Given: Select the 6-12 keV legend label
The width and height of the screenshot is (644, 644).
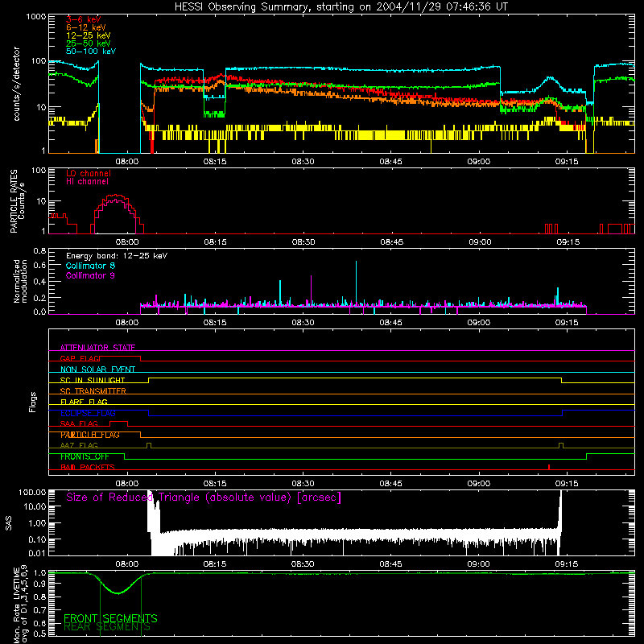Looking at the screenshot, I should 85,27.
